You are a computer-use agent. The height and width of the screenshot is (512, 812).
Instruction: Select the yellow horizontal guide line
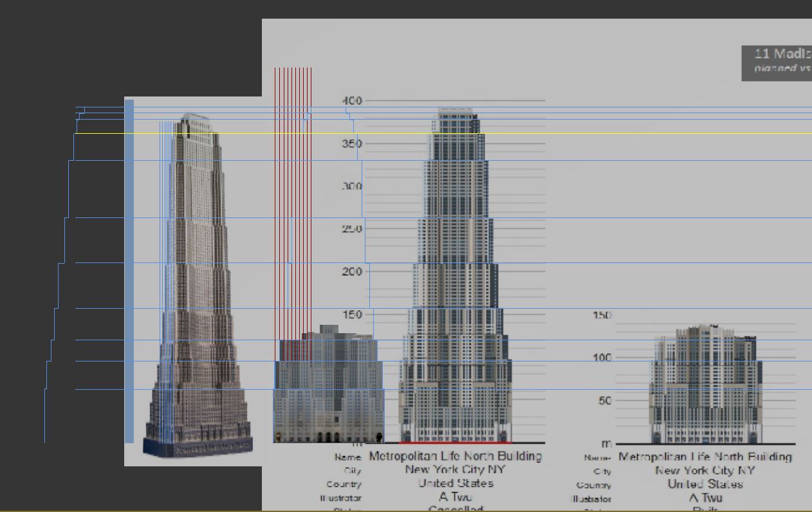444,134
